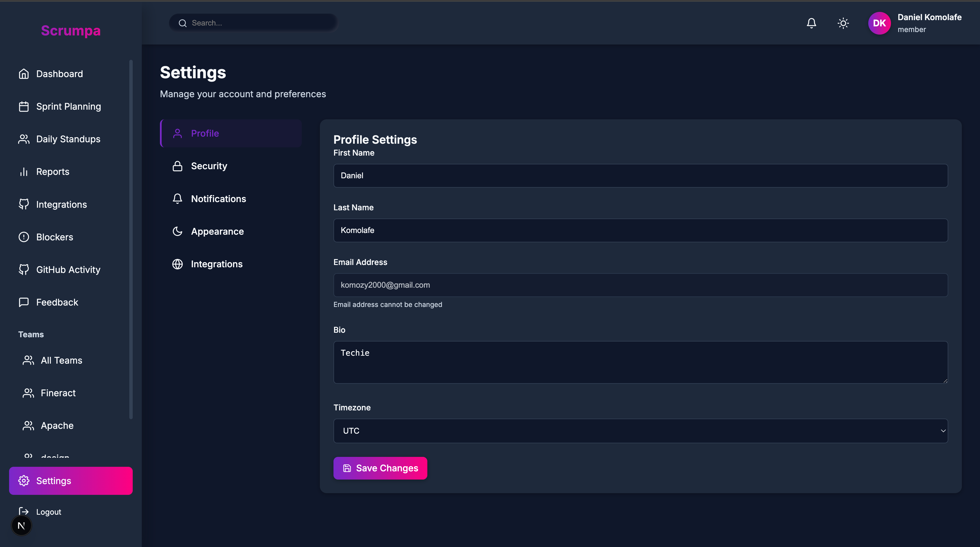Viewport: 980px width, 547px height.
Task: Expand the Timezone UTC dropdown
Action: [x=640, y=431]
